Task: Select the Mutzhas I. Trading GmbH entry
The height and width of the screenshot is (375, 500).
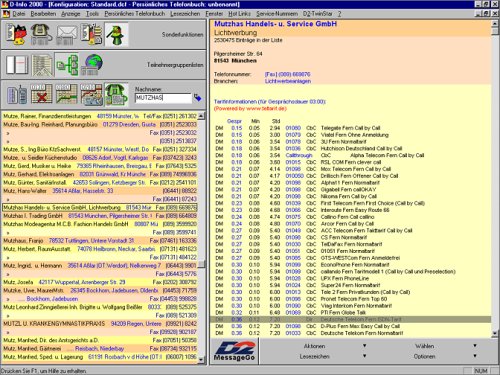Action: [100, 216]
